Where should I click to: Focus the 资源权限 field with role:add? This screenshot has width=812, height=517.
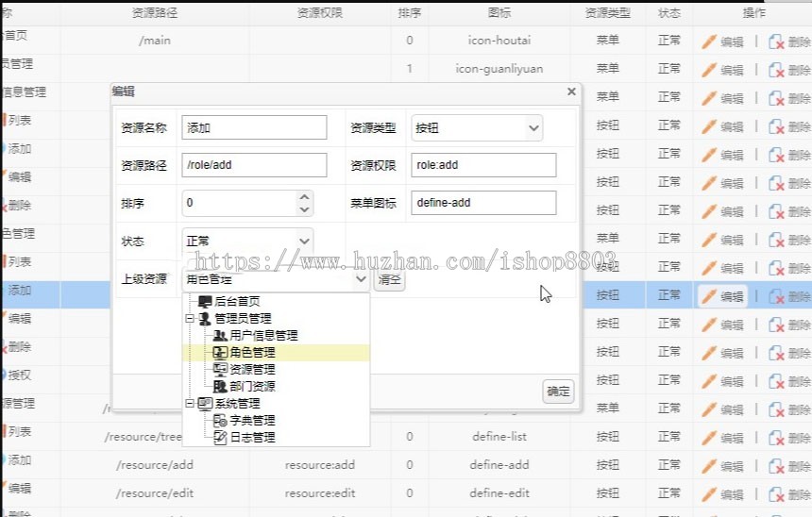click(483, 165)
